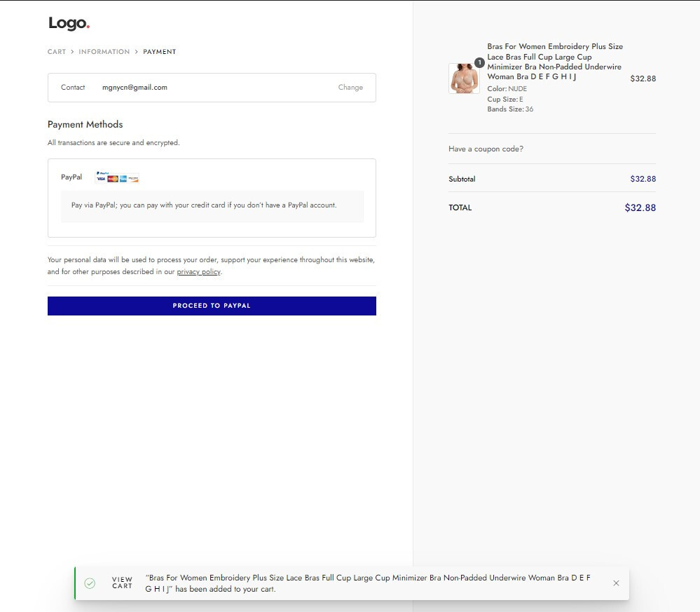Click the bra product thumbnail
Screen dimensions: 700x612
465,79
